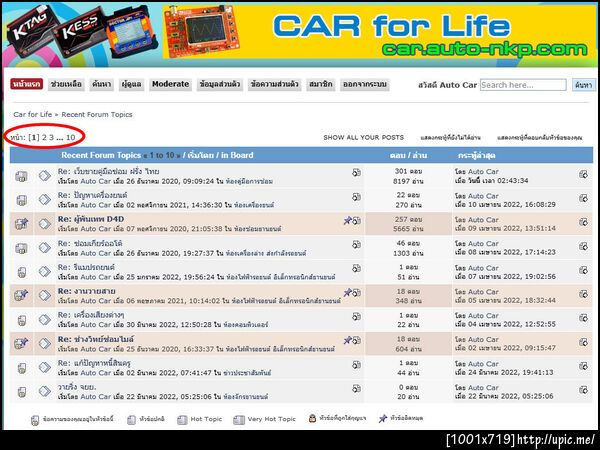Image resolution: width=600 pixels, height=450 pixels.
Task: Open the last post icon for the 09:15:47 entry
Action: pyautogui.click(x=583, y=342)
